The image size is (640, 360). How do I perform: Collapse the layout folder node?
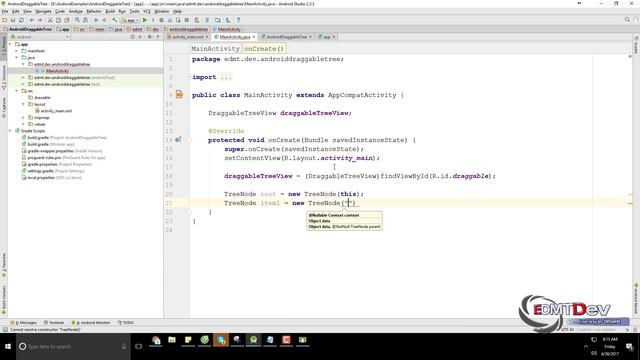pyautogui.click(x=23, y=104)
